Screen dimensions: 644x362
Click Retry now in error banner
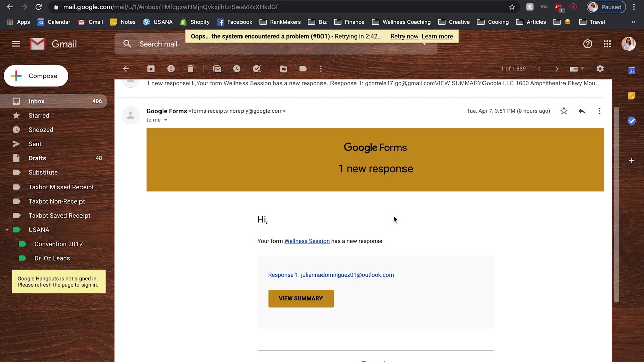[x=404, y=36]
